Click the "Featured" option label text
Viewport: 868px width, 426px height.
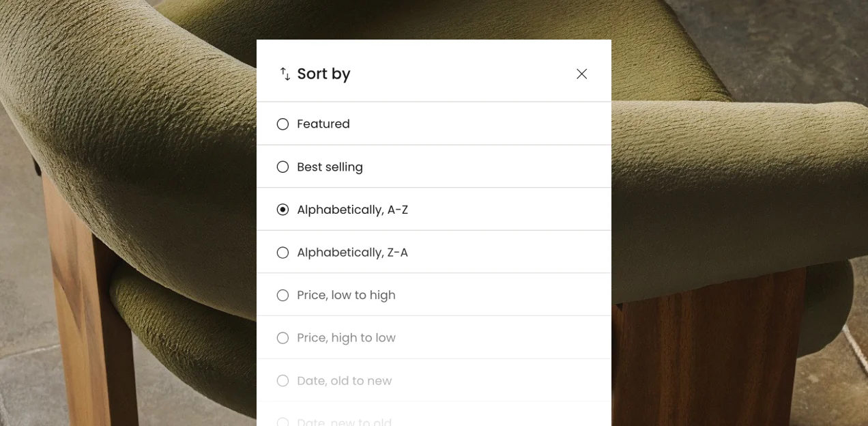click(x=323, y=124)
